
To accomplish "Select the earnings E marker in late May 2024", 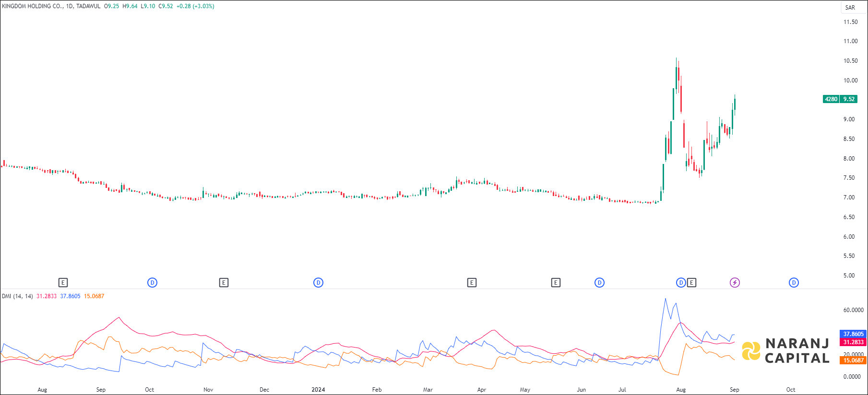I will tap(556, 283).
